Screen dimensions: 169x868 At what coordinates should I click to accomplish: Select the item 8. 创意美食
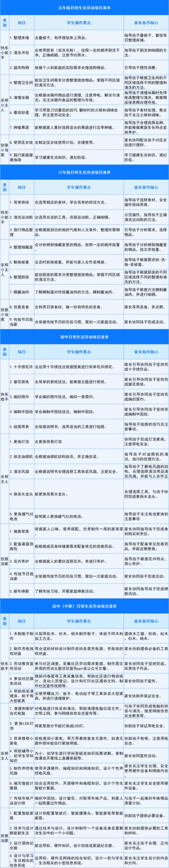pos(19,307)
